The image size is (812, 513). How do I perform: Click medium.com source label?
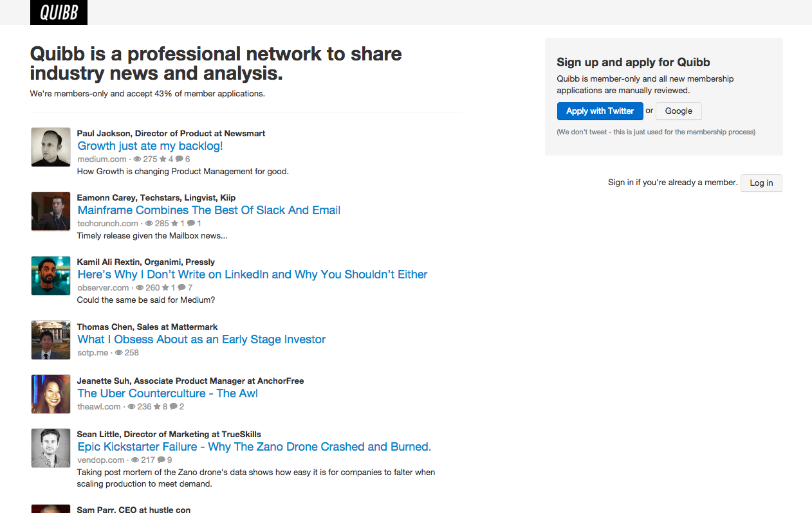pyautogui.click(x=102, y=159)
